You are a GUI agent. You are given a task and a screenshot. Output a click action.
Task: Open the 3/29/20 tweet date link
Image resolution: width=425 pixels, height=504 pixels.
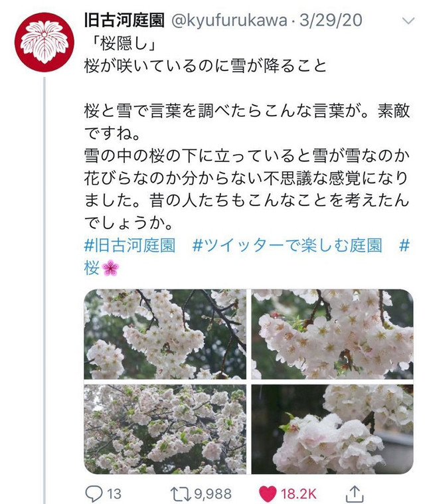point(331,20)
